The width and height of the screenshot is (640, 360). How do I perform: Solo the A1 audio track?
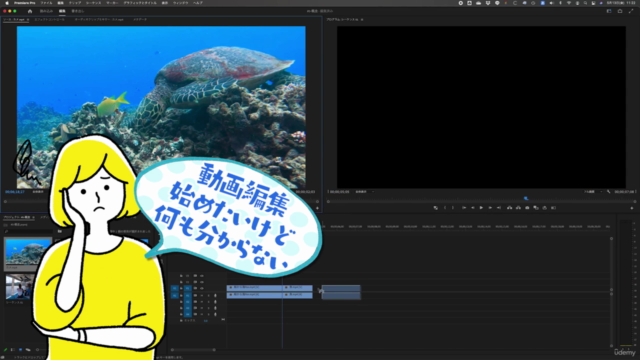click(209, 296)
